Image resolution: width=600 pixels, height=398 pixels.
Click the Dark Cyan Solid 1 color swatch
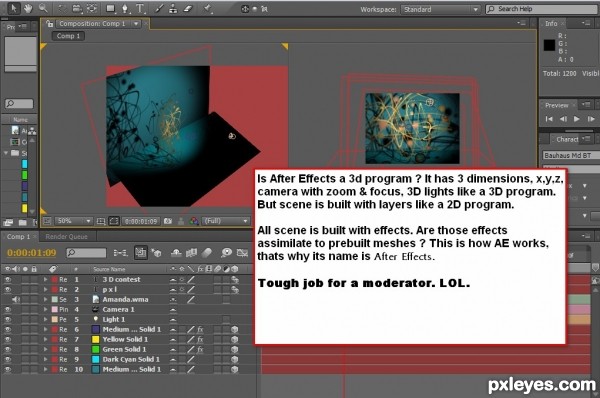click(96, 359)
